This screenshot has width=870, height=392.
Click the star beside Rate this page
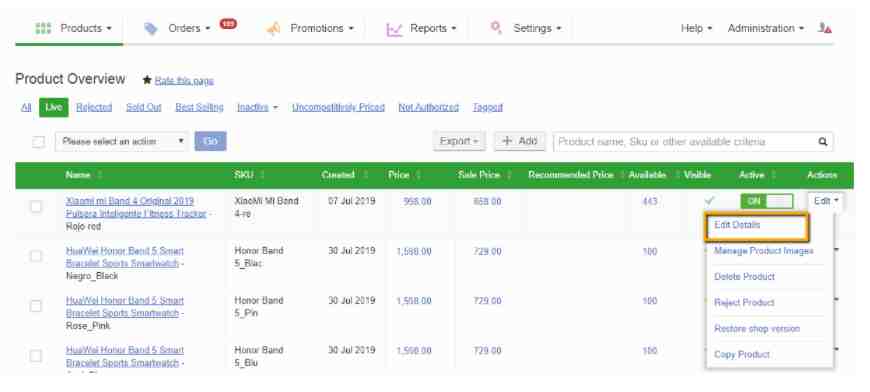tap(147, 80)
